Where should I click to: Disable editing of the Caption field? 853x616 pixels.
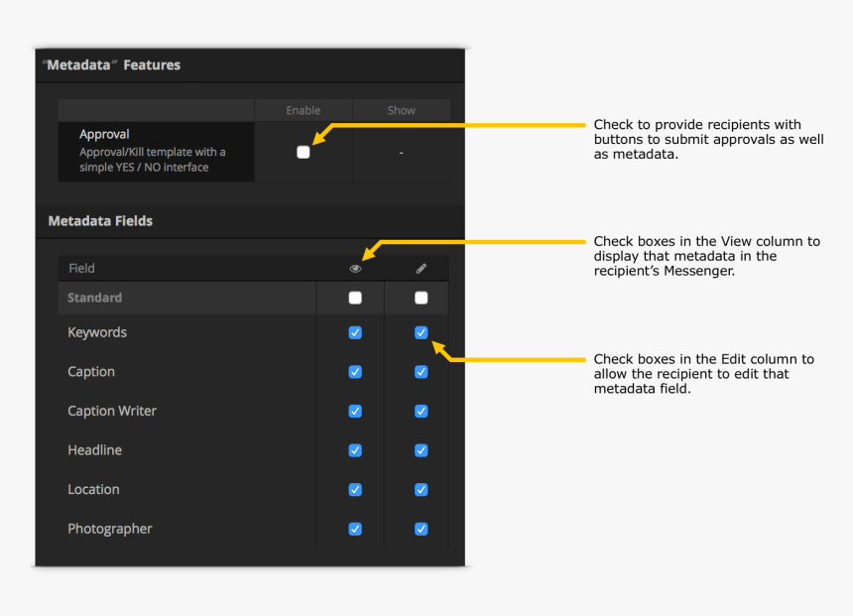click(421, 372)
